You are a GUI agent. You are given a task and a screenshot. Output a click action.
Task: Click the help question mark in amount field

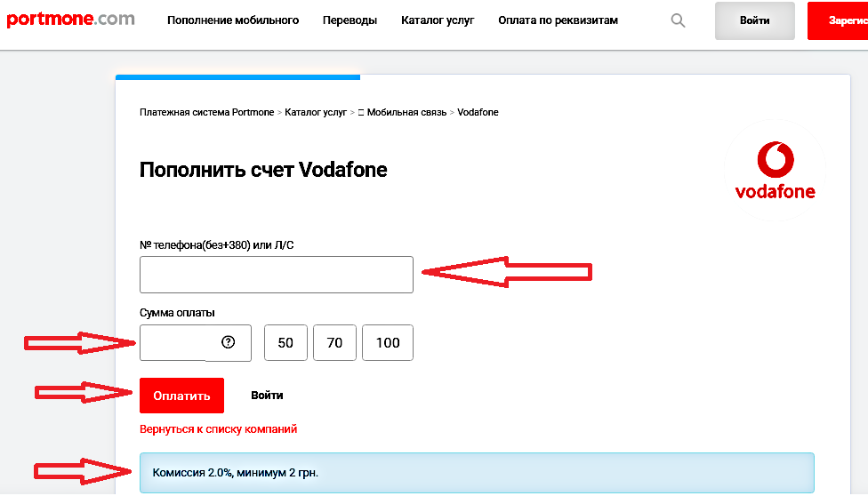tap(228, 342)
